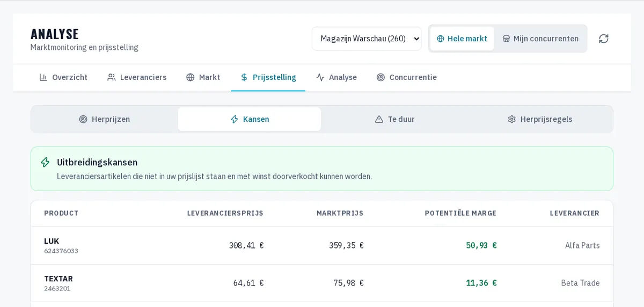This screenshot has width=644, height=307.
Task: Click the people icon beside Leveranciers
Action: point(112,77)
